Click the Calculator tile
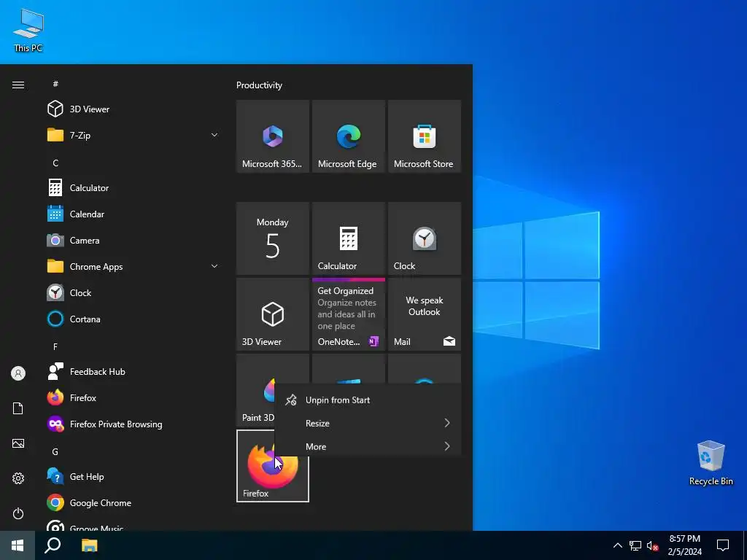Image resolution: width=747 pixels, height=560 pixels. click(x=348, y=238)
